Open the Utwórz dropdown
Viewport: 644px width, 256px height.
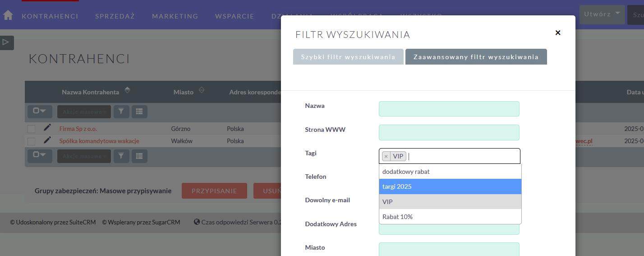601,14
